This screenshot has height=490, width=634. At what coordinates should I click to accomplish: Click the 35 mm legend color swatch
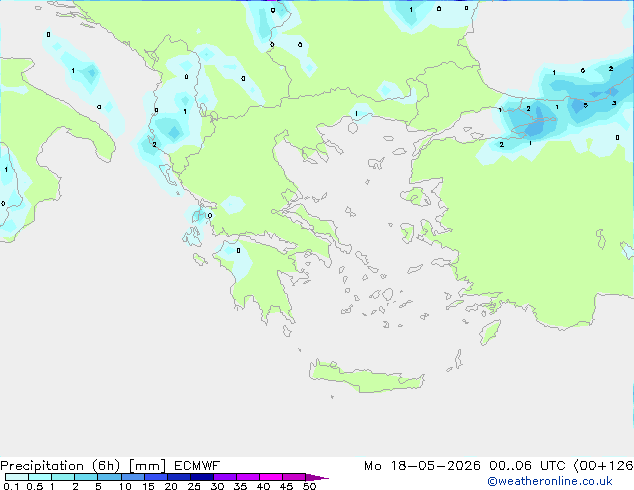pos(248,477)
